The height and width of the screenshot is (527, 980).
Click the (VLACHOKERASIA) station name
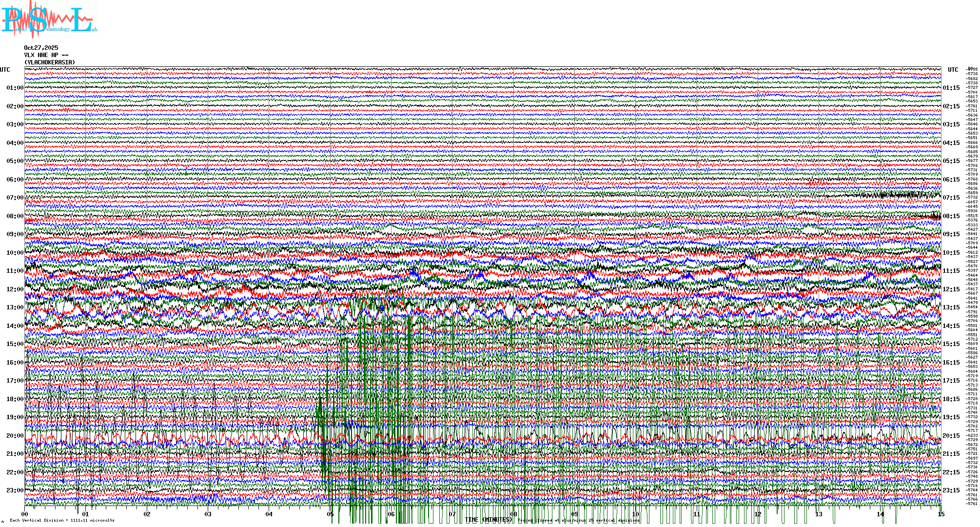pyautogui.click(x=50, y=62)
